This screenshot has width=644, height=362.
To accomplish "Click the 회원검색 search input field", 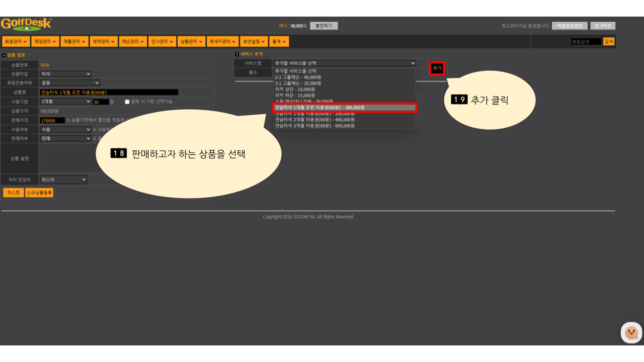I will (x=586, y=42).
